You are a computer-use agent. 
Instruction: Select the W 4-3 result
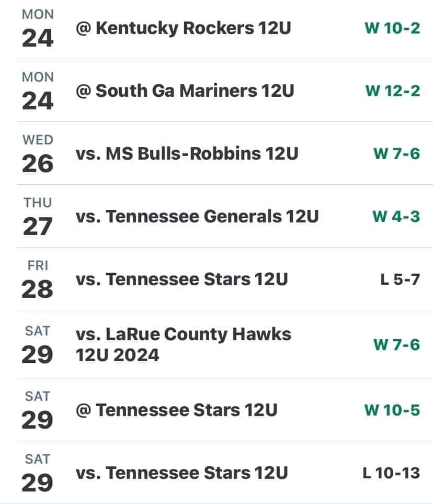pos(396,217)
